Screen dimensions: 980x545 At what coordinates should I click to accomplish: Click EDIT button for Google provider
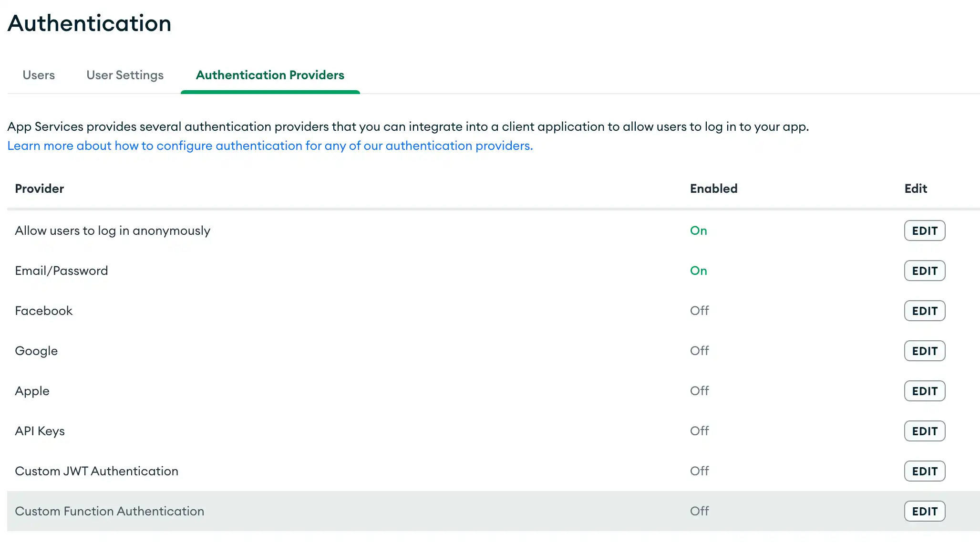925,350
